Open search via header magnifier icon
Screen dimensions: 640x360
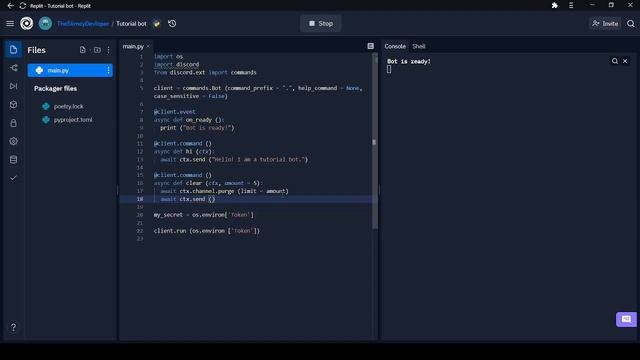tap(631, 24)
